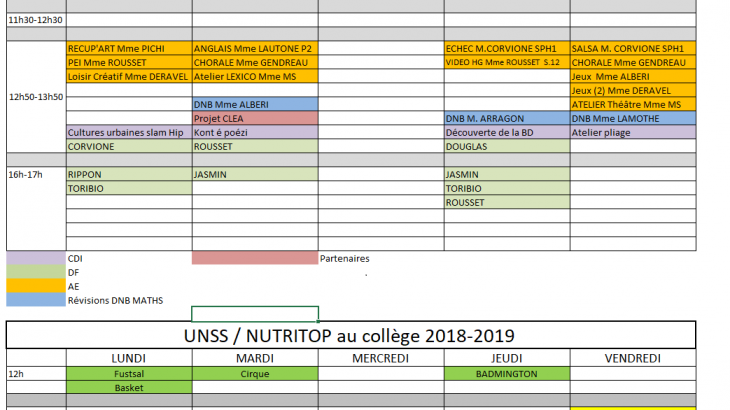Click the orange AE legend swatch
The height and width of the screenshot is (410, 730).
(x=36, y=286)
